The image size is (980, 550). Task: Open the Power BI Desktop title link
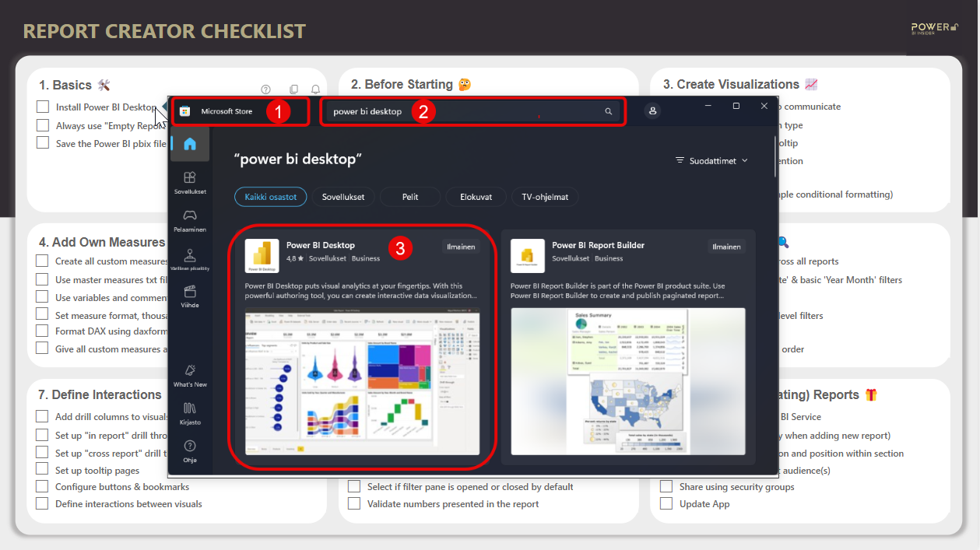click(x=321, y=245)
